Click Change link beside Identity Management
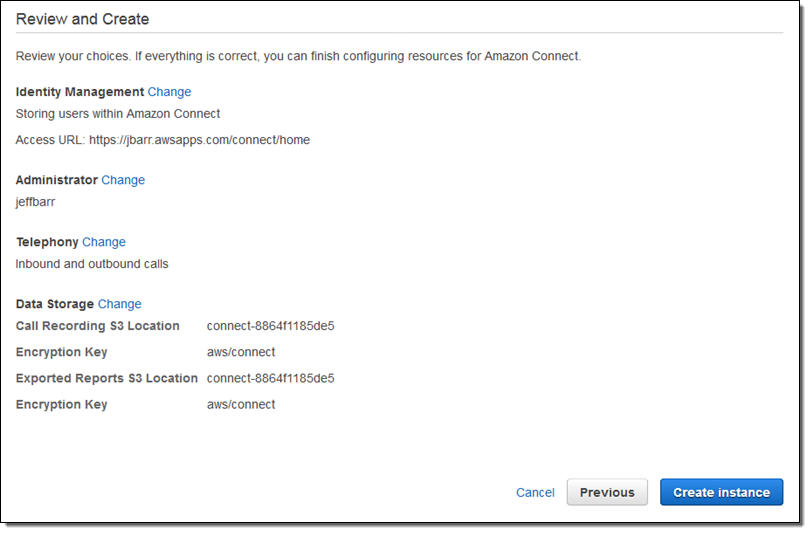Viewport: 810px width, 533px height. coord(169,92)
